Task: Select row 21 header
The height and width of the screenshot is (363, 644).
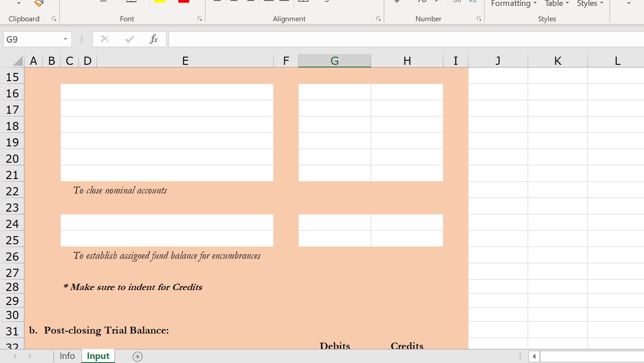Action: [12, 175]
